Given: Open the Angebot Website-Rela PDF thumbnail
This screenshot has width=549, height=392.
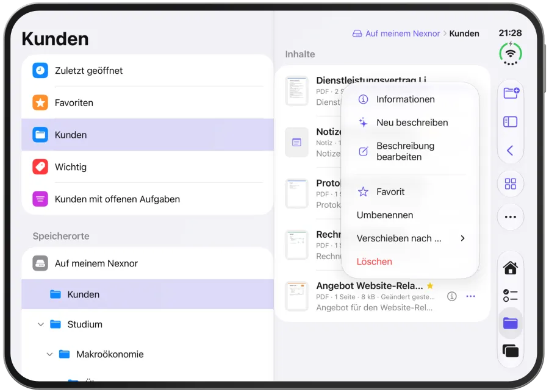Looking at the screenshot, I should point(296,296).
